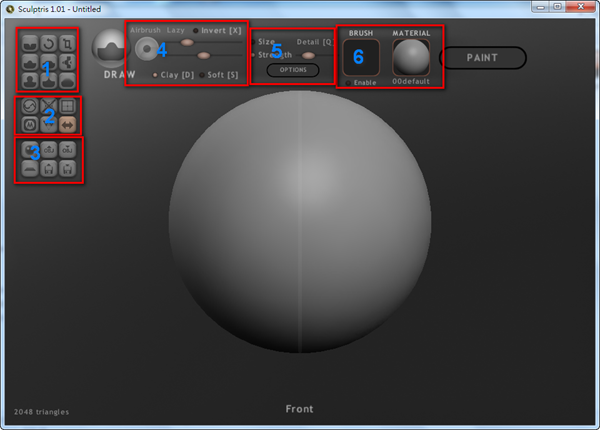Screen dimensions: 600x430
Task: Select the Crease sculpting tool
Action: (x=30, y=44)
